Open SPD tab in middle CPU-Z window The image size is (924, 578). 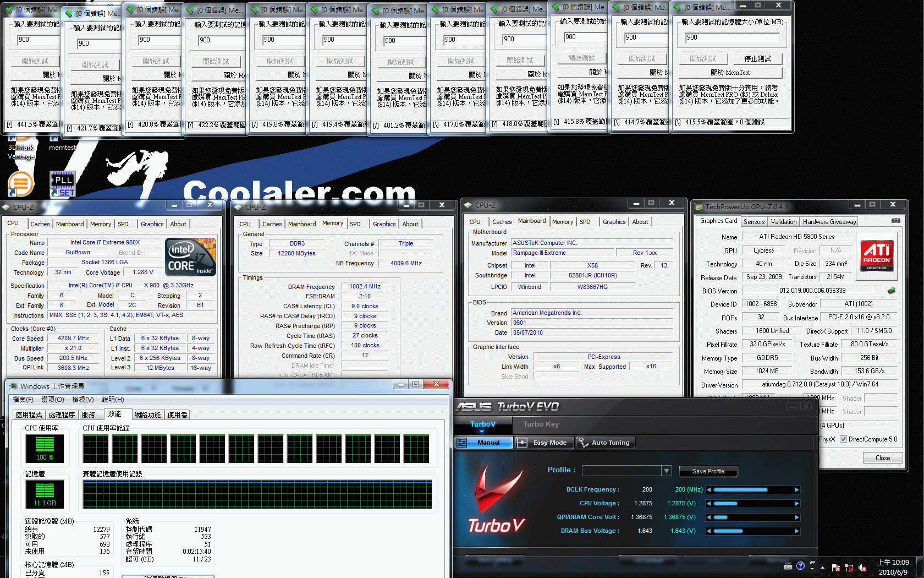click(355, 224)
